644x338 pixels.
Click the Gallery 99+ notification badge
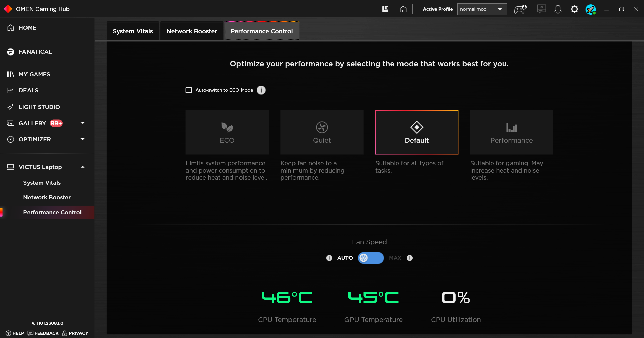tap(56, 123)
